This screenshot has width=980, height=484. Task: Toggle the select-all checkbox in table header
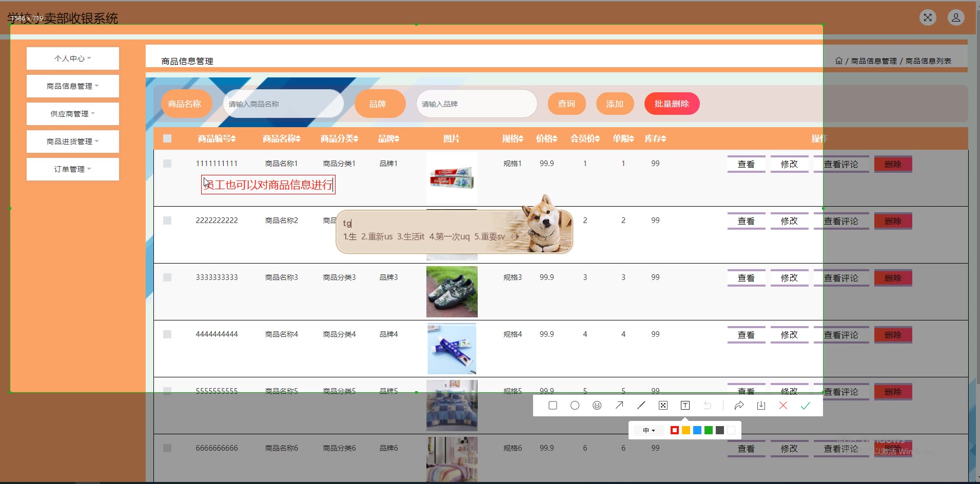coord(167,138)
